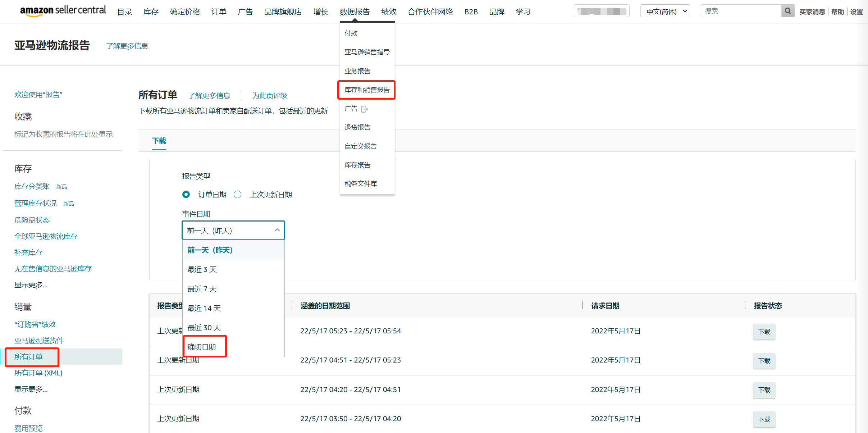Open 所有订单 (XML) sidebar report
Image resolution: width=868 pixels, height=433 pixels.
point(38,373)
